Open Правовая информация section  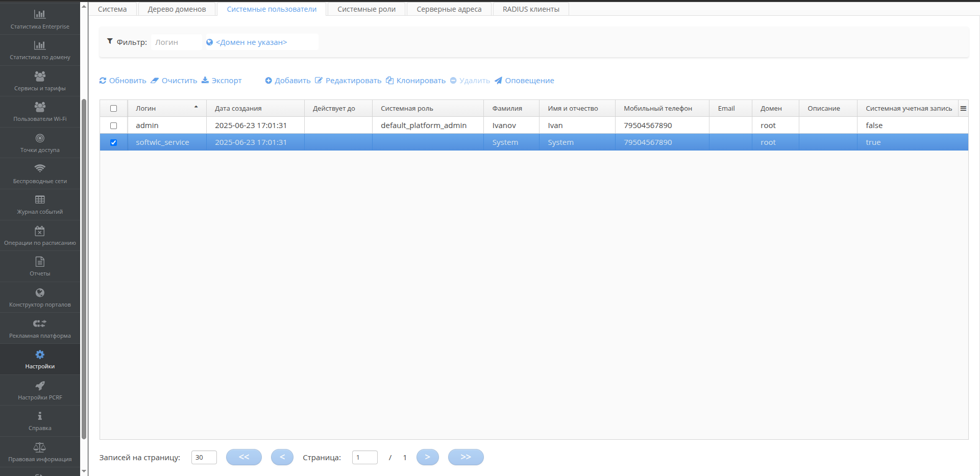[x=40, y=452]
